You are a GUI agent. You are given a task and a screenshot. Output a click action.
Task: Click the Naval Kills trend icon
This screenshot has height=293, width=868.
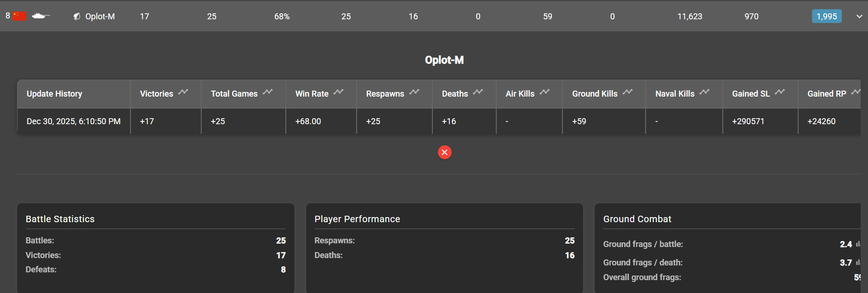pyautogui.click(x=704, y=92)
